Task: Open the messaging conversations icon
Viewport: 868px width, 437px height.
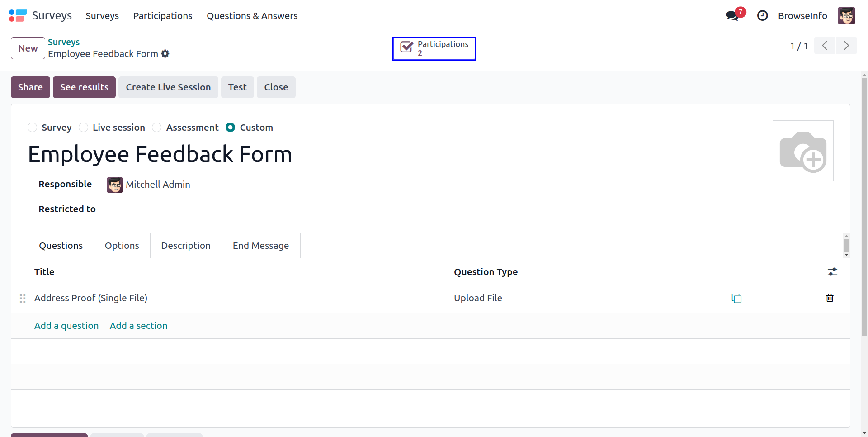Action: pyautogui.click(x=732, y=16)
